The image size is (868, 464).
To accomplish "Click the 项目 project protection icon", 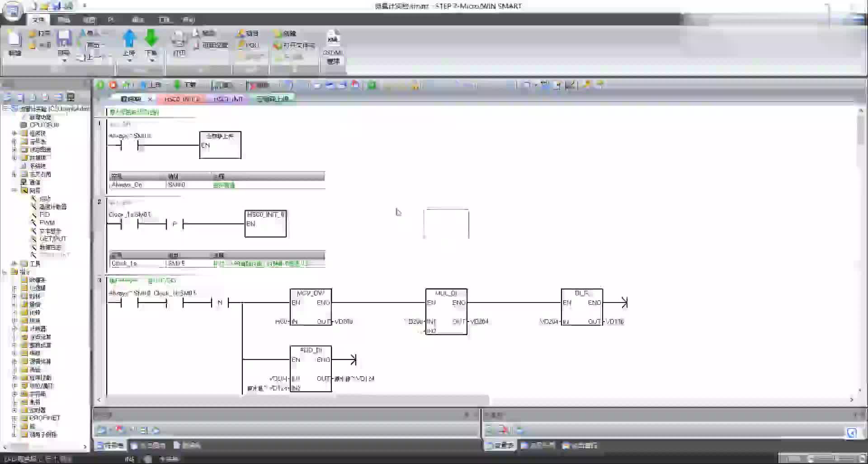I will tap(248, 33).
